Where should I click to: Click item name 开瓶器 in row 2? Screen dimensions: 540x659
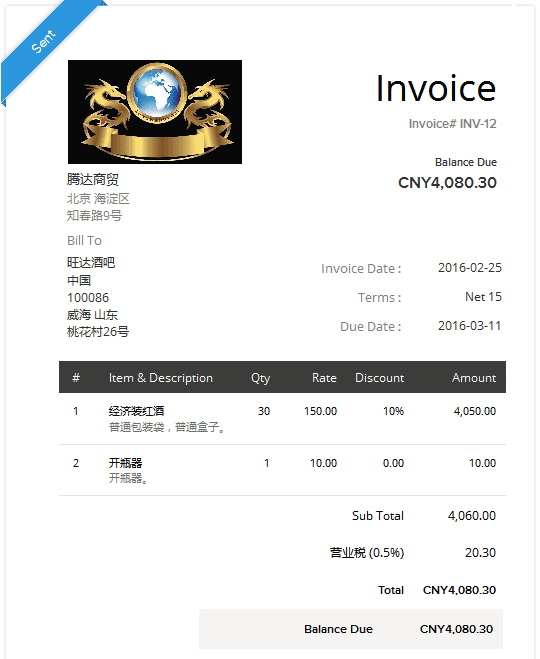(x=125, y=463)
